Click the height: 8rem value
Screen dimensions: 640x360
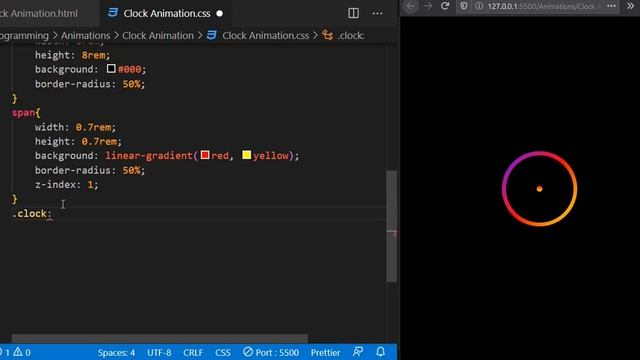tap(93, 55)
